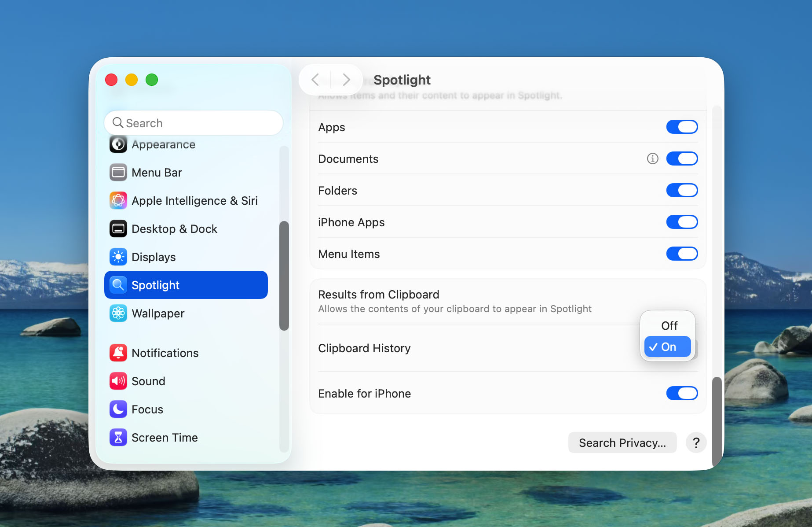This screenshot has height=527, width=812.
Task: Click the Wallpaper flower icon
Action: pos(118,313)
